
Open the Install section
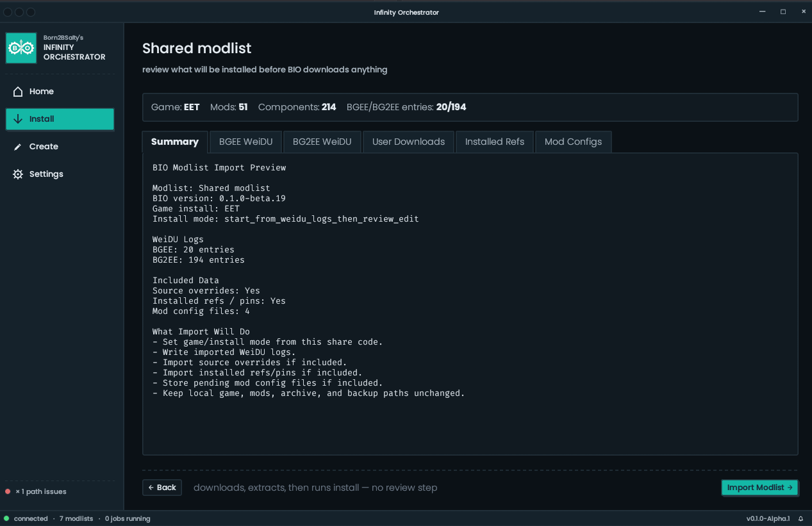pos(60,119)
